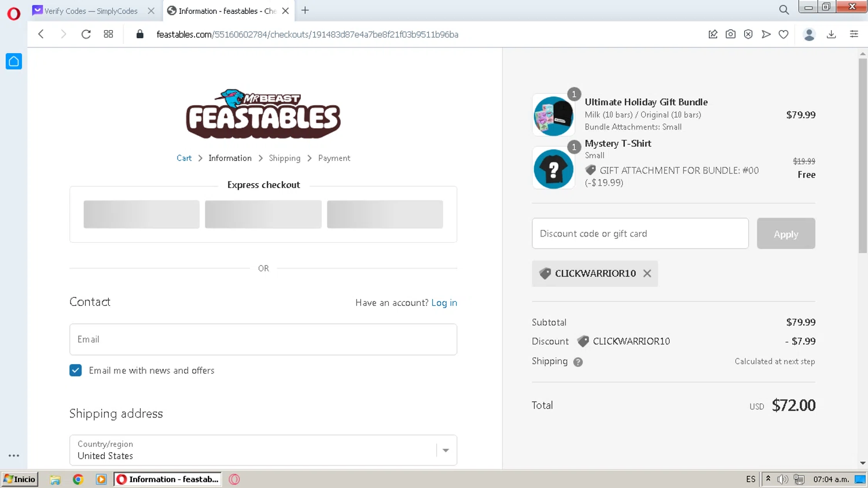Open the Inicio start button
This screenshot has height=488, width=868.
[20, 479]
